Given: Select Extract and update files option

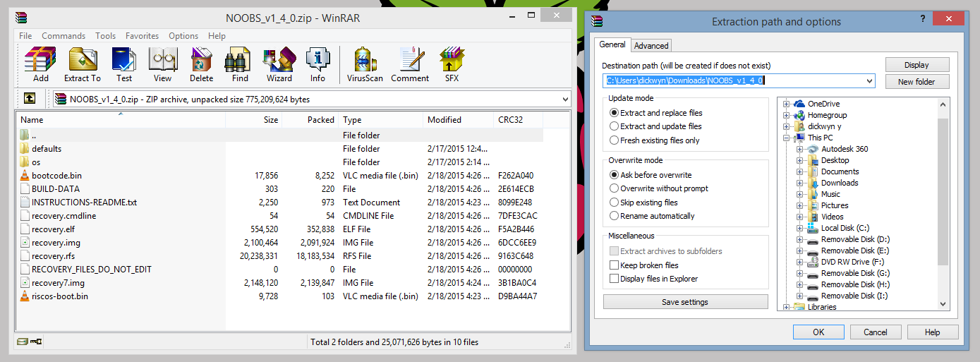Looking at the screenshot, I should 614,126.
